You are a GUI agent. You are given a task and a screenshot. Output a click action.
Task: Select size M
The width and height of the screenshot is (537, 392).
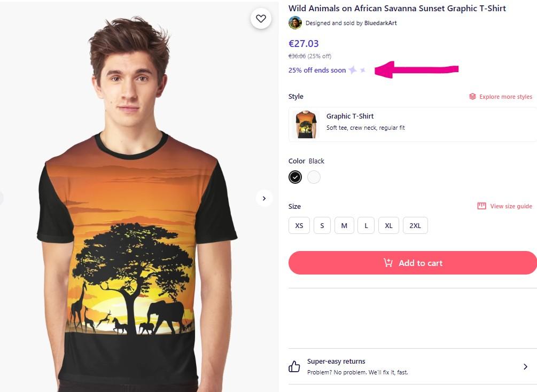[344, 225]
